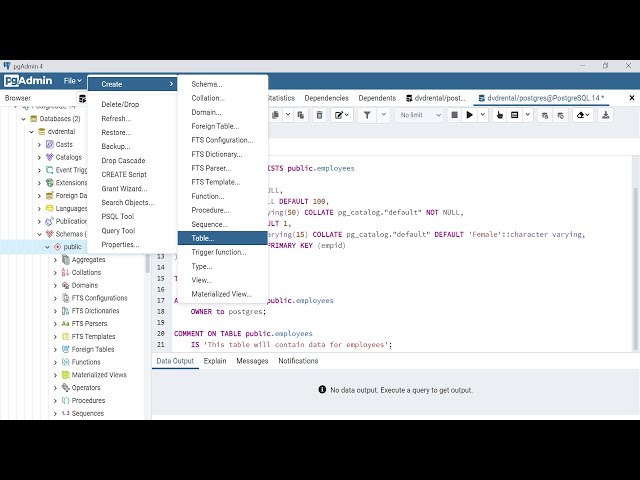Open the dvdrental/post... query tab

point(436,98)
